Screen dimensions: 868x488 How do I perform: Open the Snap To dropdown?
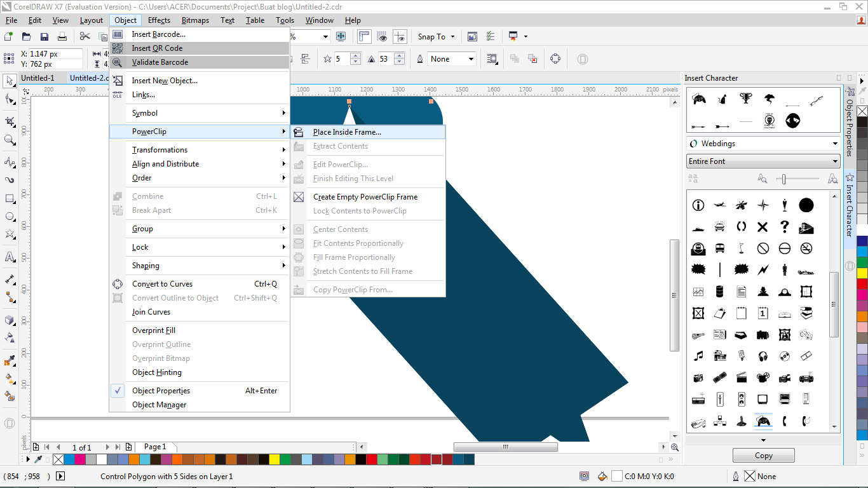(x=437, y=36)
